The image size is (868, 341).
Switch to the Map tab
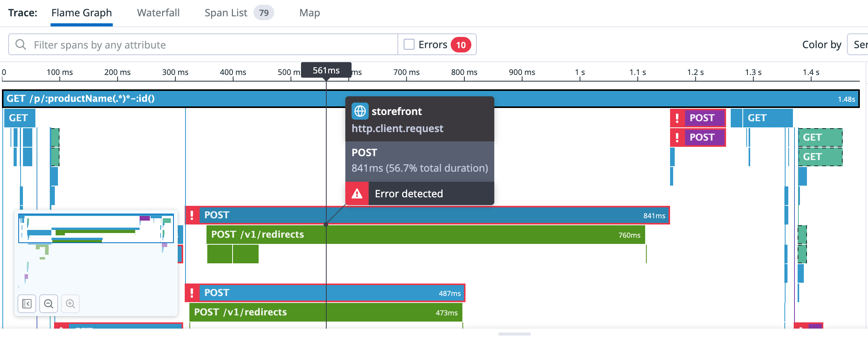tap(310, 13)
